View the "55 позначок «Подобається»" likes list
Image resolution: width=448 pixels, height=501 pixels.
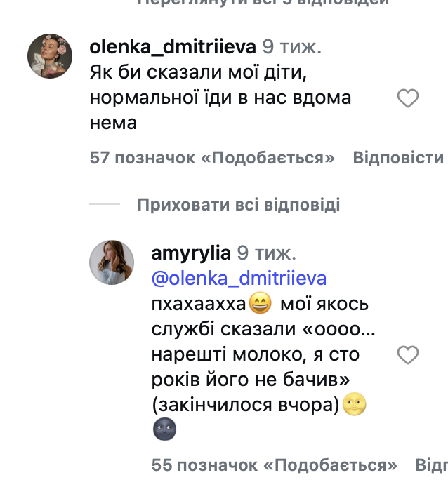[274, 465]
